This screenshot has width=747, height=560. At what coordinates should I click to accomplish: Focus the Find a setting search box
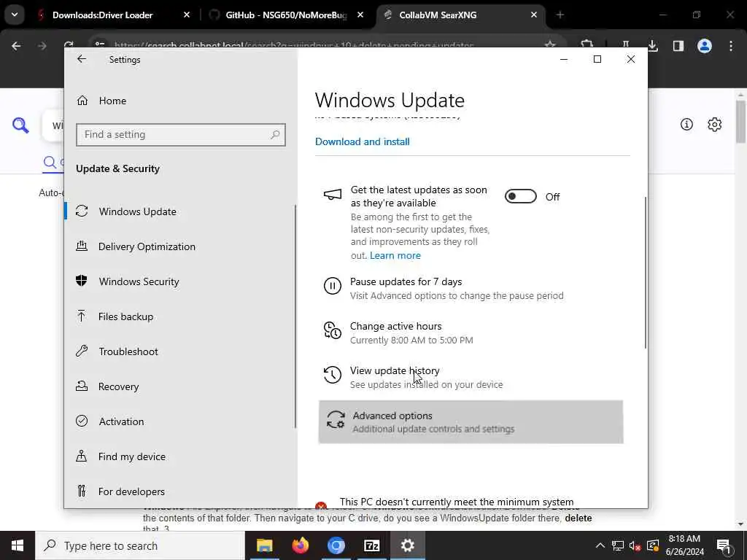point(181,135)
